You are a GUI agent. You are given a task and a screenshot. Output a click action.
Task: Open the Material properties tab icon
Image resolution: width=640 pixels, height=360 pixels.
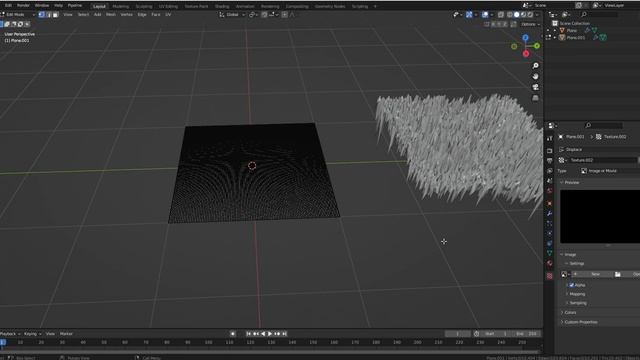(x=549, y=263)
